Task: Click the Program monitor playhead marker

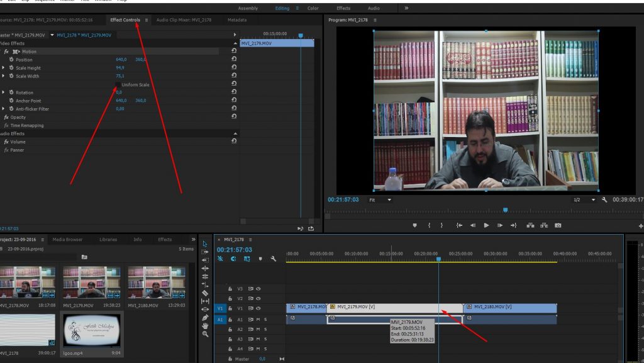Action: pyautogui.click(x=506, y=210)
